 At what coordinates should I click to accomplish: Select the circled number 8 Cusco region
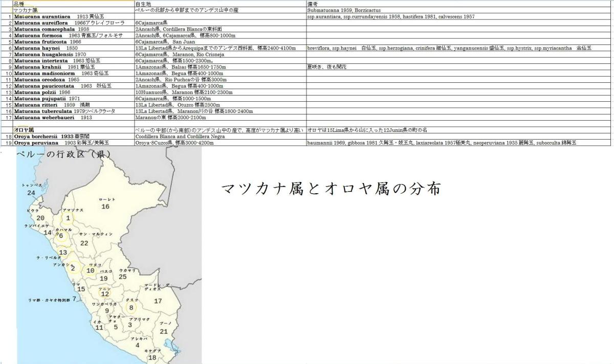[131, 307]
